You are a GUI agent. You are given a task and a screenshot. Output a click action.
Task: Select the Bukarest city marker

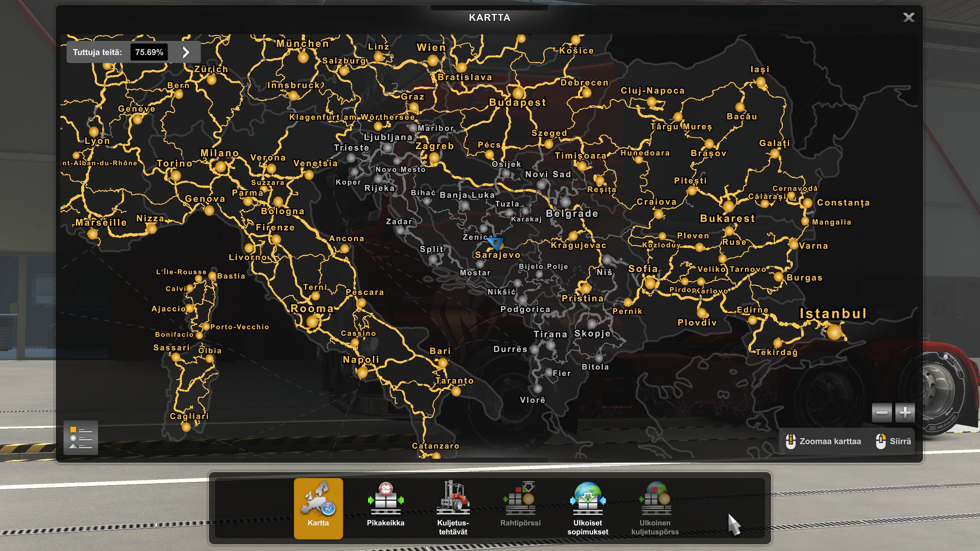pyautogui.click(x=728, y=207)
